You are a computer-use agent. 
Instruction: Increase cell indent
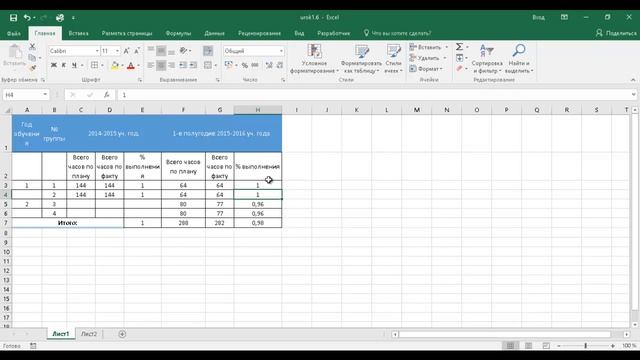(x=193, y=65)
